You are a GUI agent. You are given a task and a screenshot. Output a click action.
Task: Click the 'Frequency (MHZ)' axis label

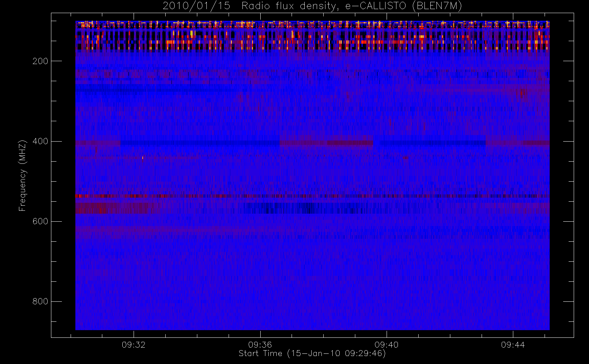coord(23,175)
